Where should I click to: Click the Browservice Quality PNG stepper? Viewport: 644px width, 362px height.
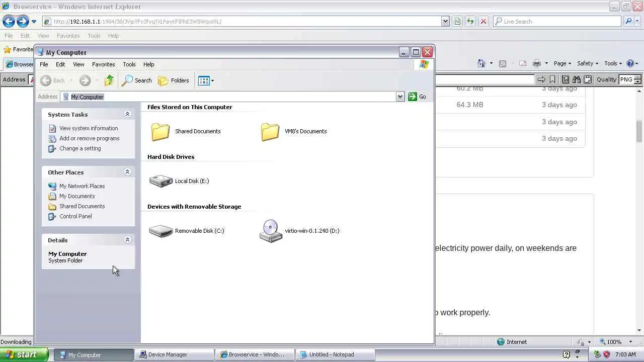tap(638, 79)
